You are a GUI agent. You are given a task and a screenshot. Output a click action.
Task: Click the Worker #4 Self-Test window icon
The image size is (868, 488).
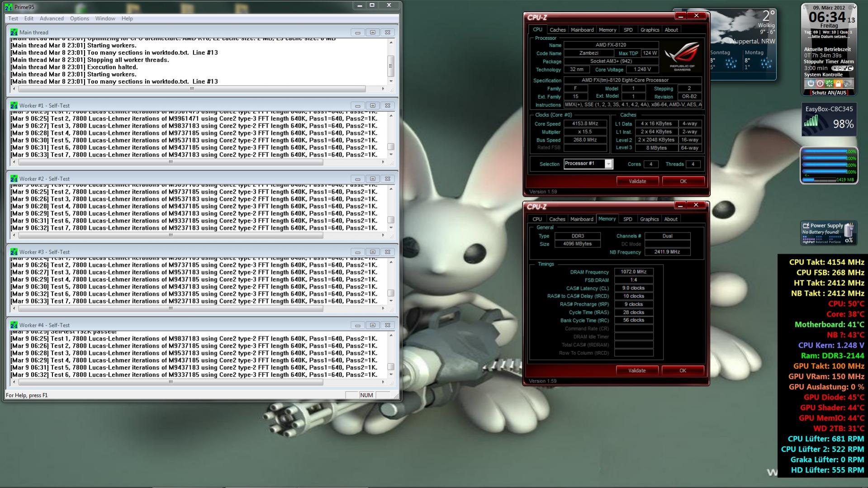(x=14, y=325)
